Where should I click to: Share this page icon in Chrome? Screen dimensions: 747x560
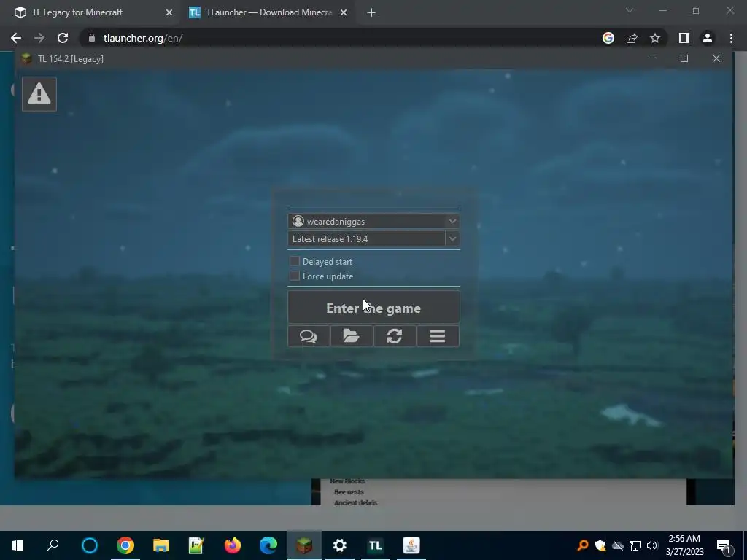pos(632,38)
